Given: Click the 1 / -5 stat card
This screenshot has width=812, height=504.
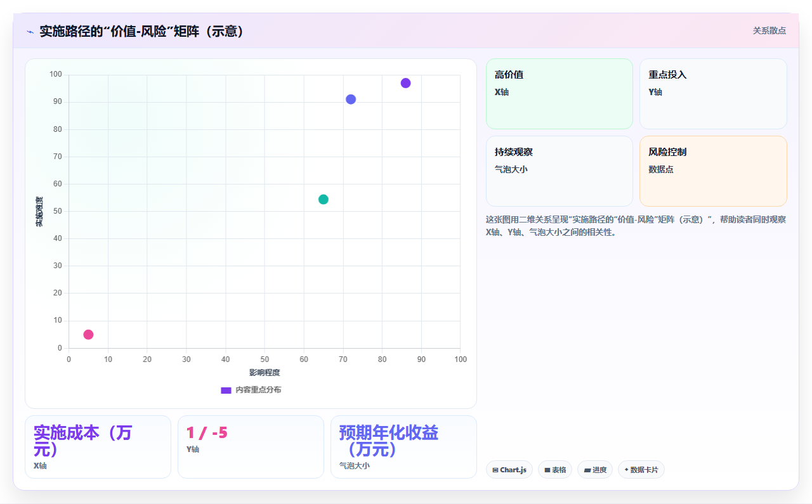Looking at the screenshot, I should coord(251,447).
